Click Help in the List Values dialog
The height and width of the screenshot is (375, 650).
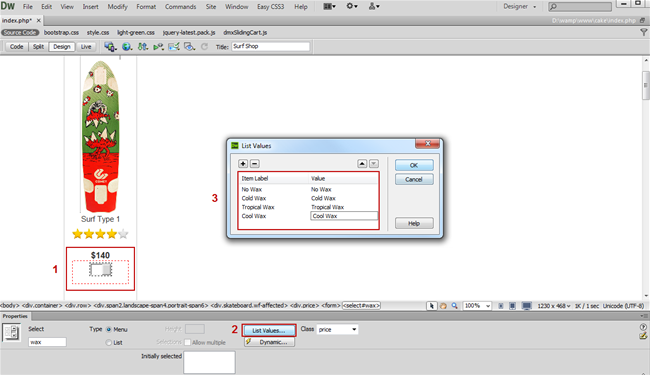tap(414, 223)
